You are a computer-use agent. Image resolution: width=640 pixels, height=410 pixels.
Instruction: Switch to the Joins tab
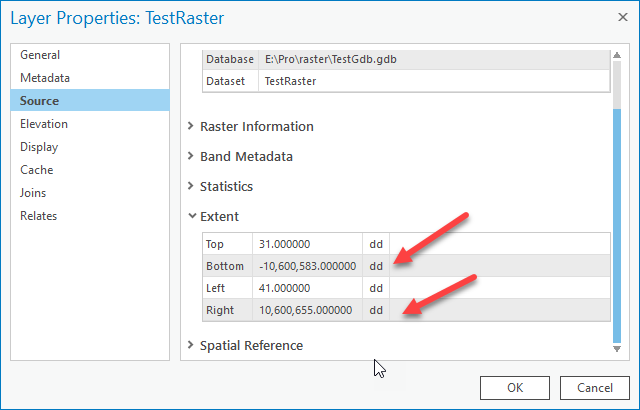(33, 193)
